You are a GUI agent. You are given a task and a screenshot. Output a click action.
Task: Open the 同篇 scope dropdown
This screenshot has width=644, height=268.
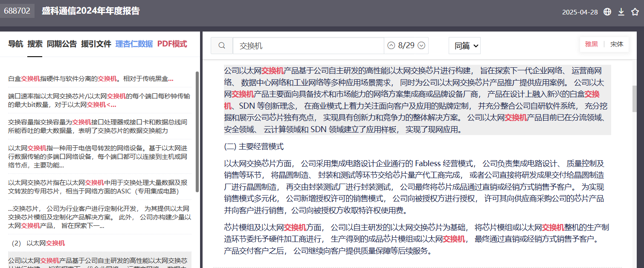(x=464, y=46)
